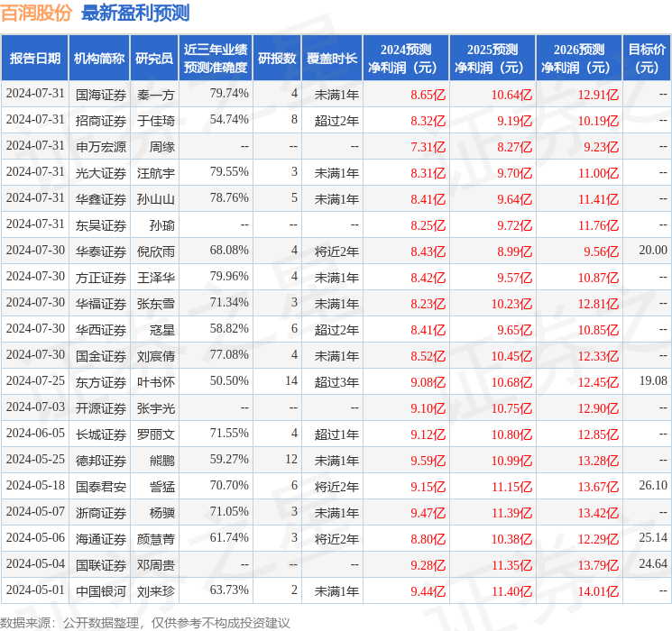Screen dimensions: 672x631
Task: Click the 2024预测净利润 header
Action: click(x=406, y=59)
